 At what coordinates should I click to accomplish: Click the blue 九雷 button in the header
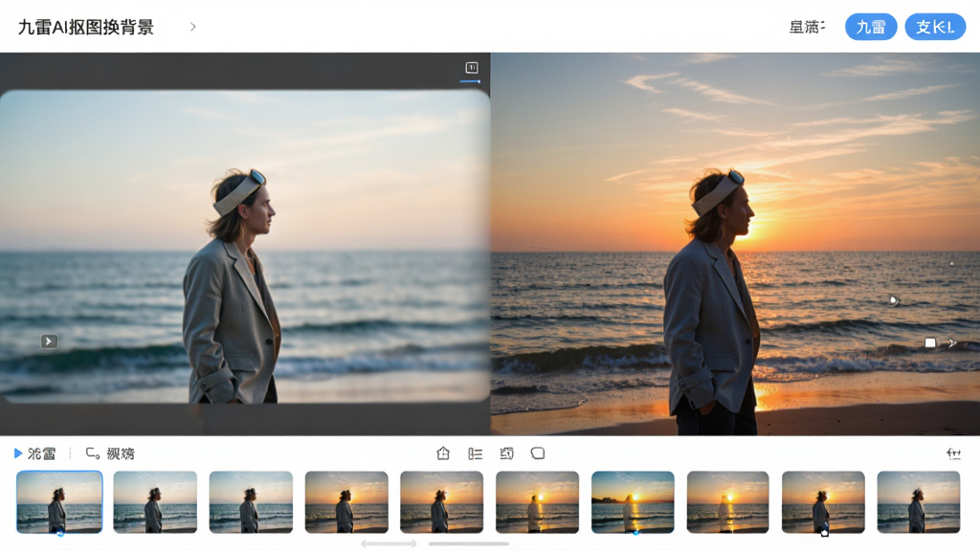pyautogui.click(x=871, y=27)
